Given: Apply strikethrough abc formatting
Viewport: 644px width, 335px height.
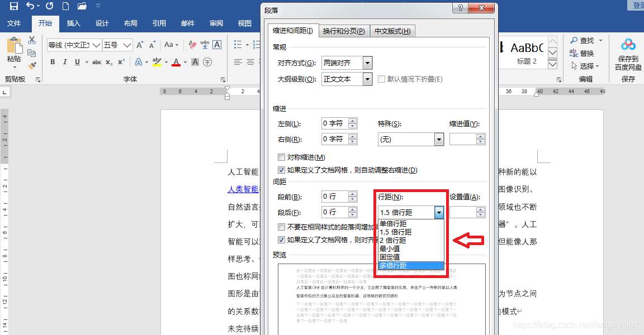Looking at the screenshot, I should 97,63.
